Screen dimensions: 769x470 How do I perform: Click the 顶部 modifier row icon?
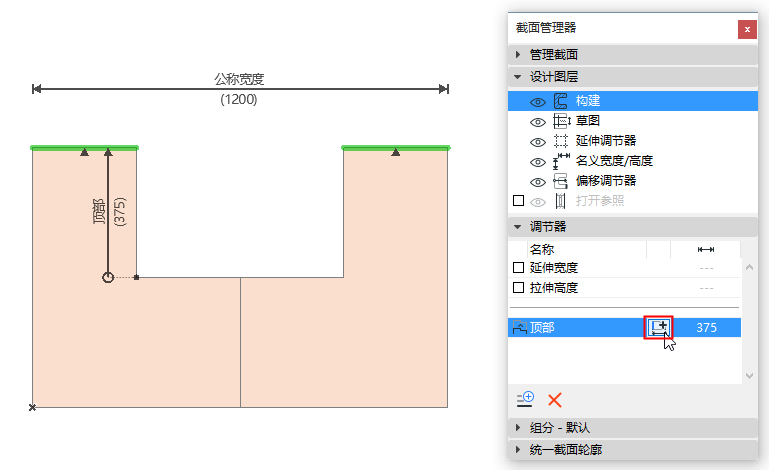tap(519, 327)
